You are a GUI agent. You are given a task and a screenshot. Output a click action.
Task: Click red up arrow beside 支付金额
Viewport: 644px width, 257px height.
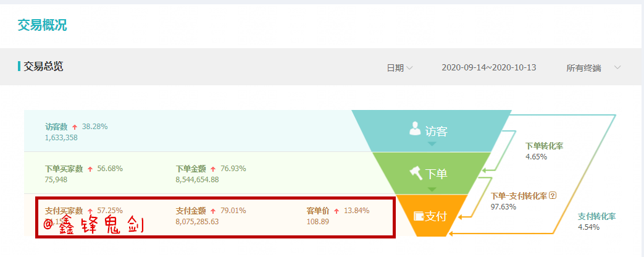213,211
